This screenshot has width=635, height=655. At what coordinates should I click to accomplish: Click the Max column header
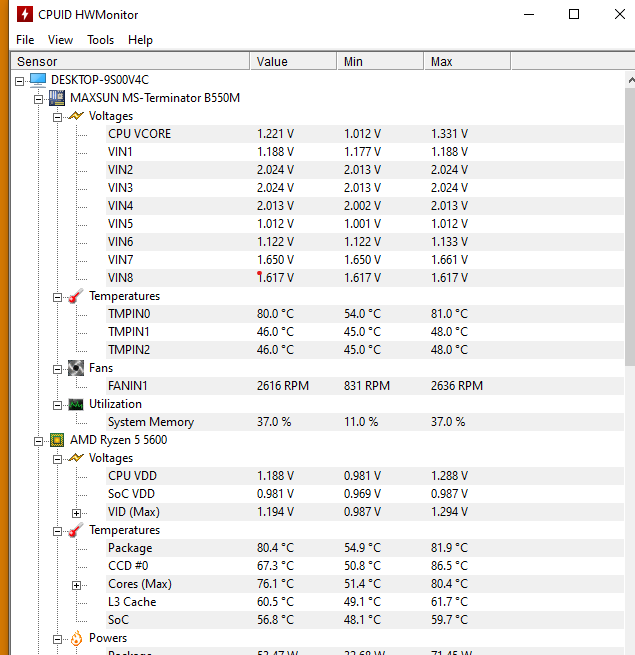tap(467, 61)
